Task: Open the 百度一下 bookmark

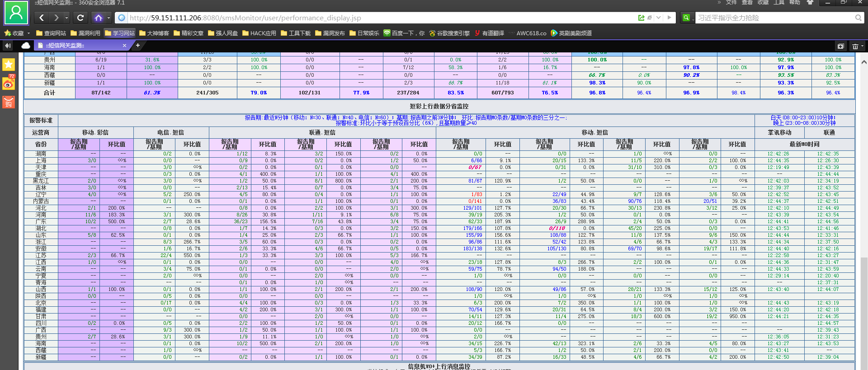Action: tap(404, 33)
